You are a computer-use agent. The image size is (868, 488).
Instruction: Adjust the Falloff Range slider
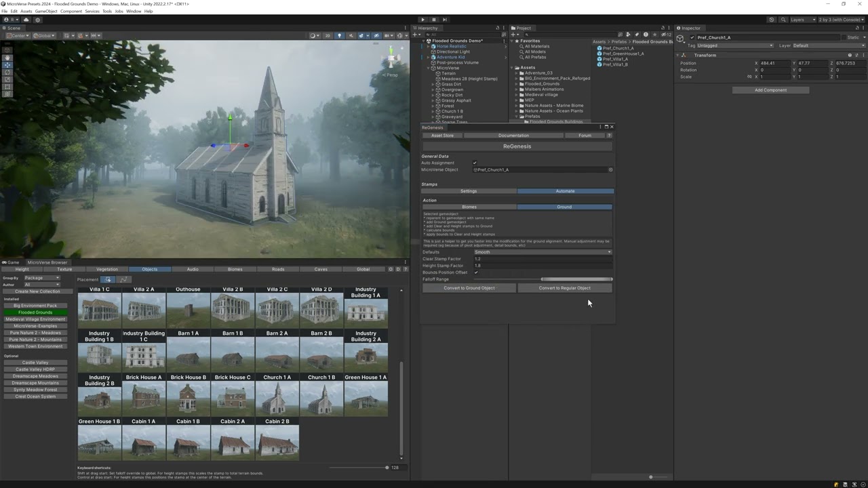pos(543,279)
